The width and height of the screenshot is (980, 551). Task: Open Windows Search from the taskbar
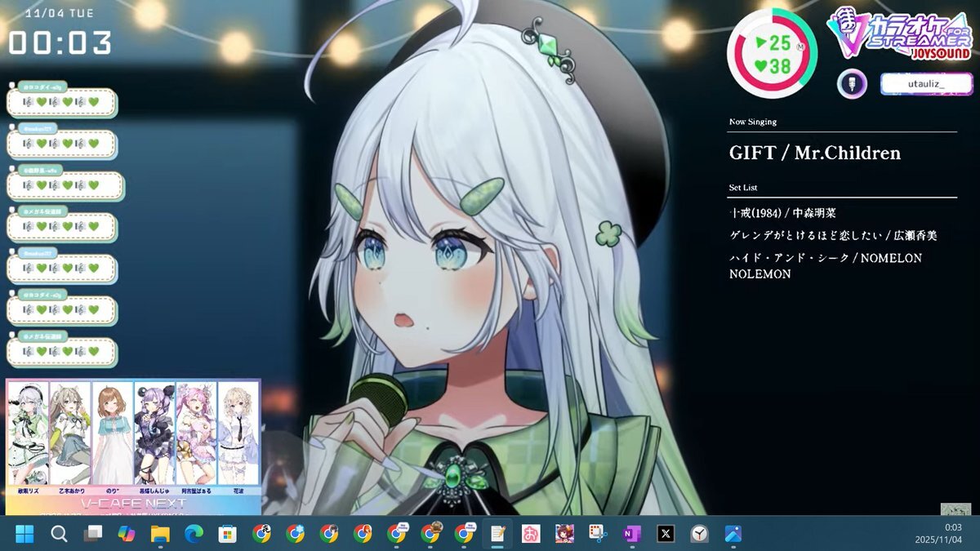tap(59, 534)
